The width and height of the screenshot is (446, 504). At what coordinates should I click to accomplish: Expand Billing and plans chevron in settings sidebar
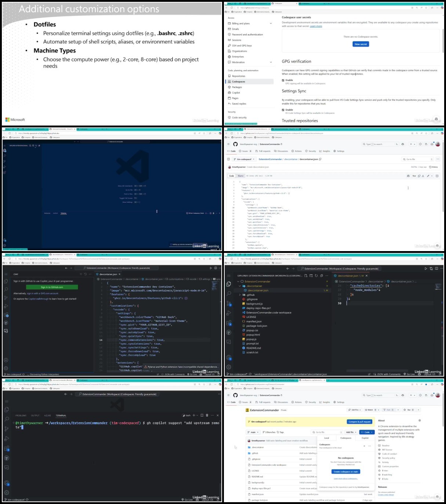click(x=271, y=23)
